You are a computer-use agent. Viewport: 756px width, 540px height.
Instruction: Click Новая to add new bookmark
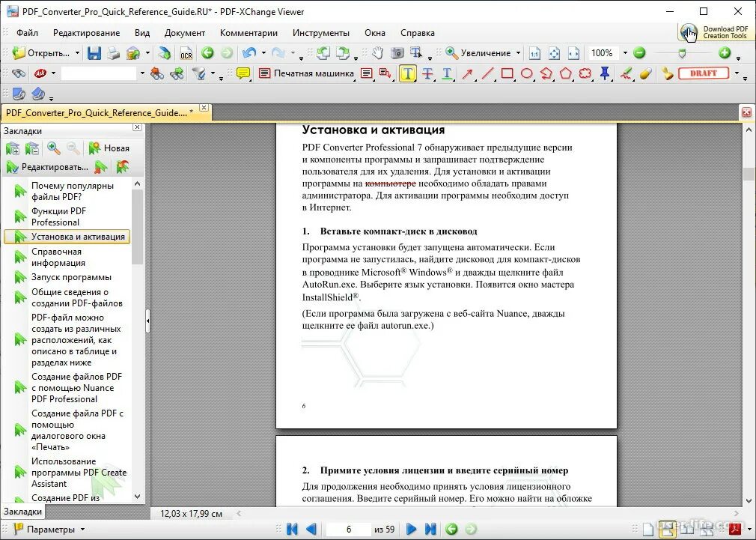pos(109,148)
